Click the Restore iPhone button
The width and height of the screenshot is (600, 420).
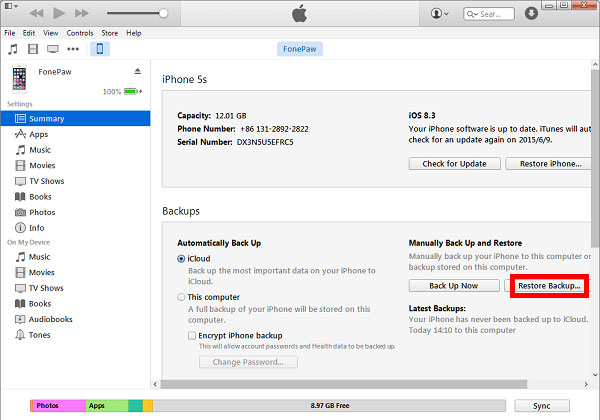[x=549, y=164]
